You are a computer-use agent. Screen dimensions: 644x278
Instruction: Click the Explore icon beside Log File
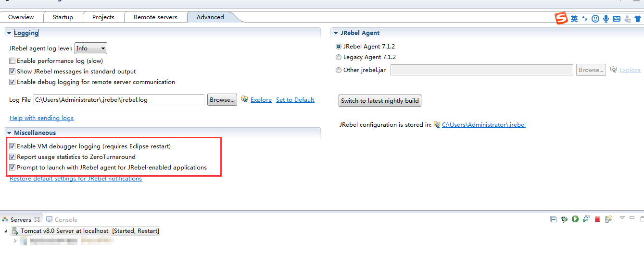(x=245, y=99)
